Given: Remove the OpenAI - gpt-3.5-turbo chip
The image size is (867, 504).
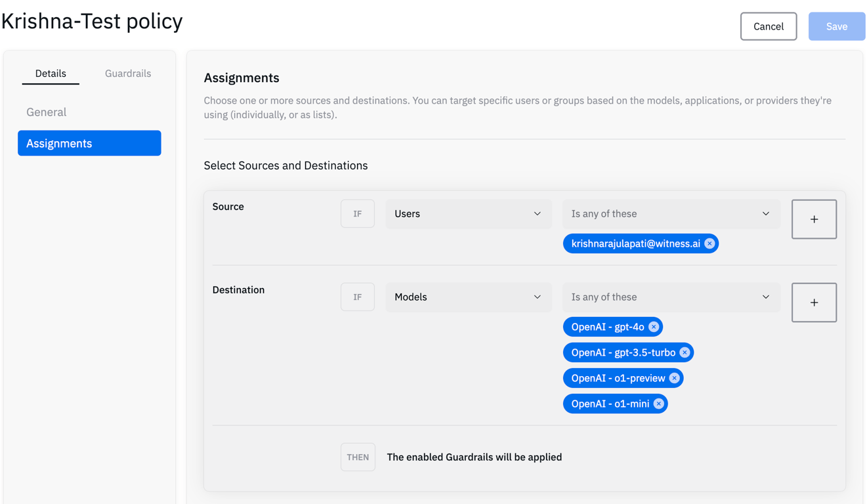Looking at the screenshot, I should (x=685, y=352).
